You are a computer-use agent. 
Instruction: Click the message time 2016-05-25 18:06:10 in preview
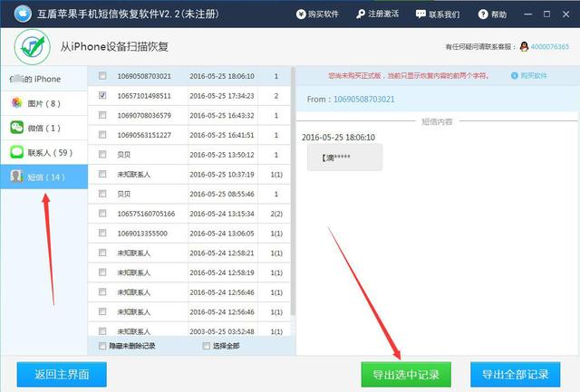[x=338, y=138]
